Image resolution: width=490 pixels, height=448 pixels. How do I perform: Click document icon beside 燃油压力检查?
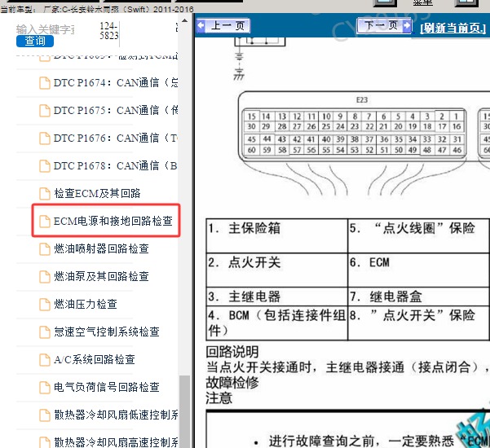[x=45, y=305]
